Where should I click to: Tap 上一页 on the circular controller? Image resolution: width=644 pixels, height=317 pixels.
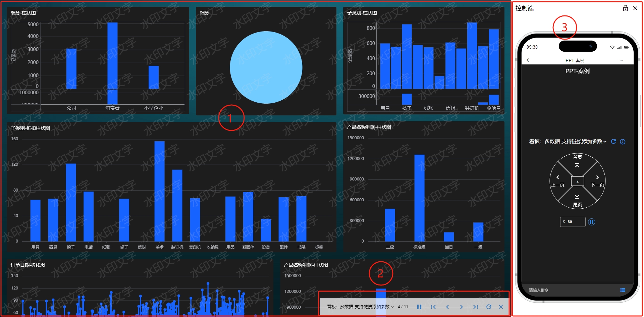tap(558, 181)
